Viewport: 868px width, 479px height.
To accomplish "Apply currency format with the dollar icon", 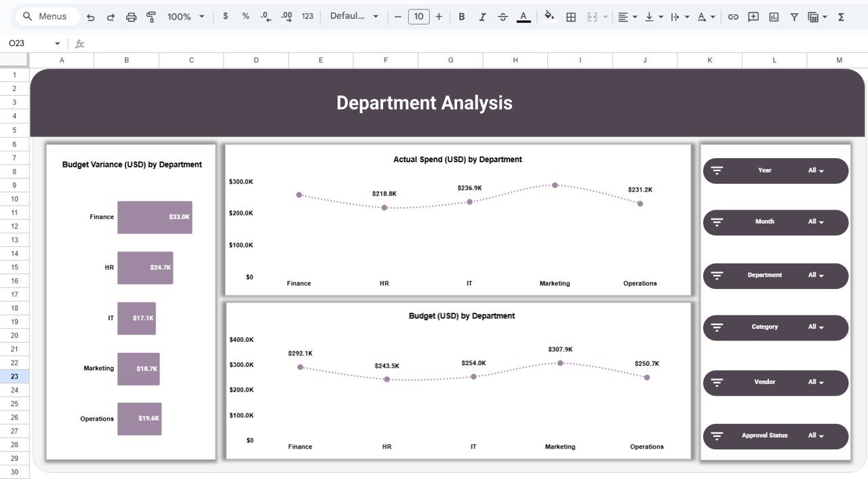I will tap(225, 16).
